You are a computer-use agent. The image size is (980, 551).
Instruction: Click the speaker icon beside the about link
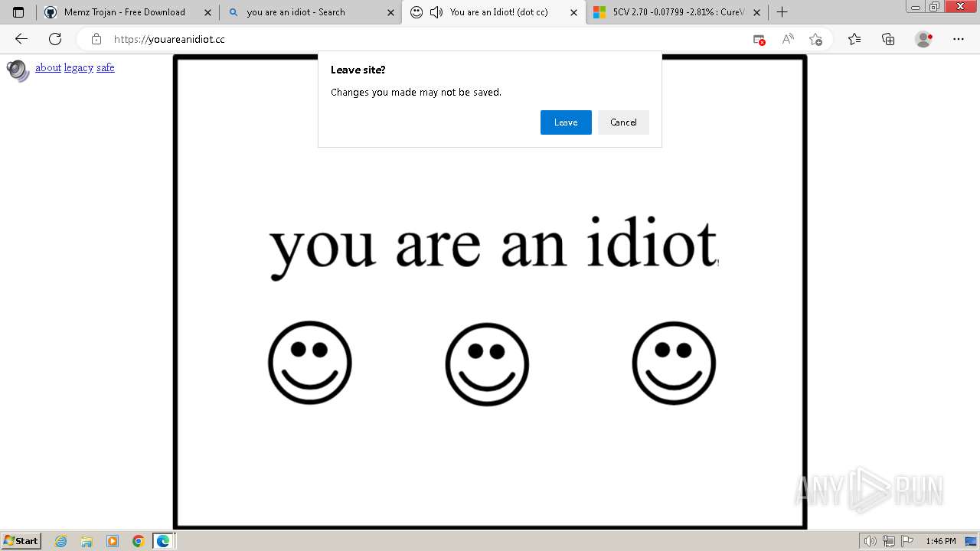point(18,70)
